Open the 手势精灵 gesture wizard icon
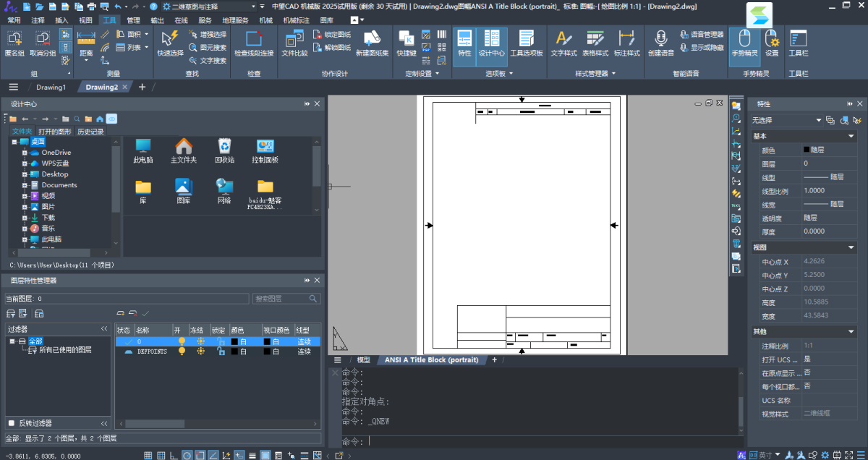This screenshot has height=460, width=868. point(744,39)
